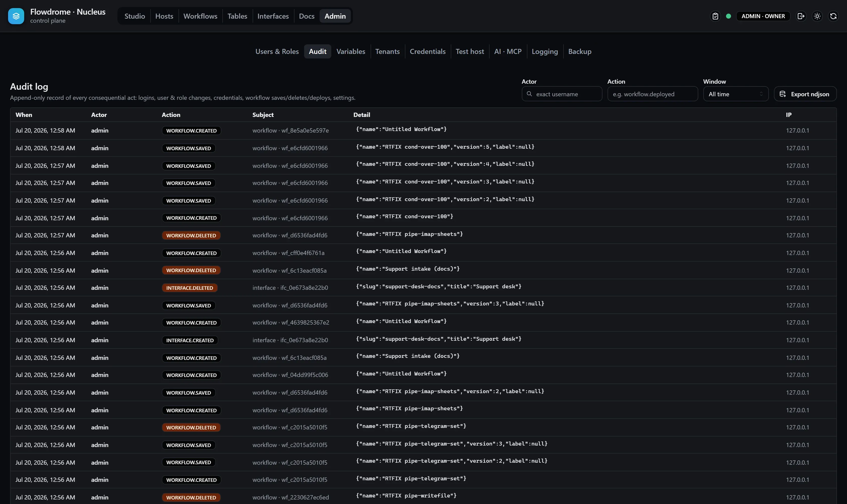Image resolution: width=847 pixels, height=504 pixels.
Task: Open the Studio tab
Action: click(135, 16)
